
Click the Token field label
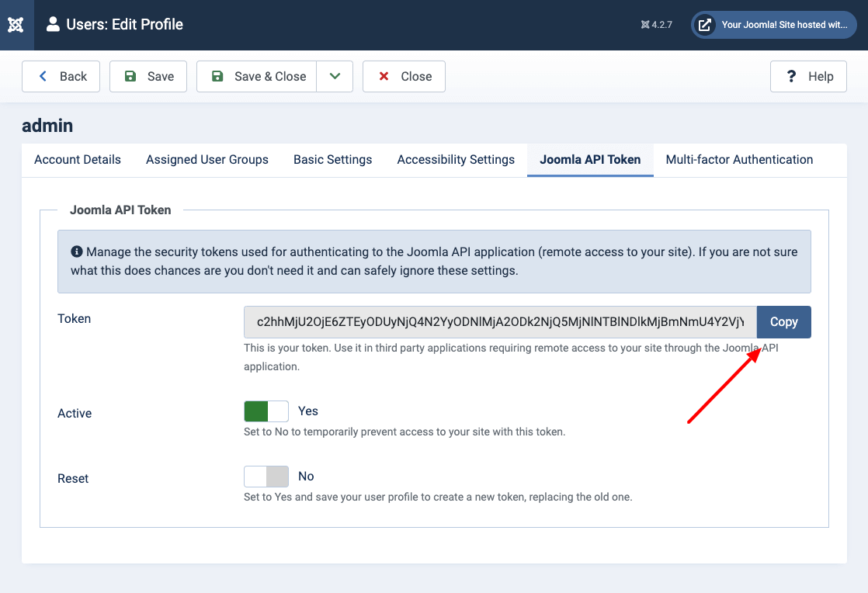point(75,319)
